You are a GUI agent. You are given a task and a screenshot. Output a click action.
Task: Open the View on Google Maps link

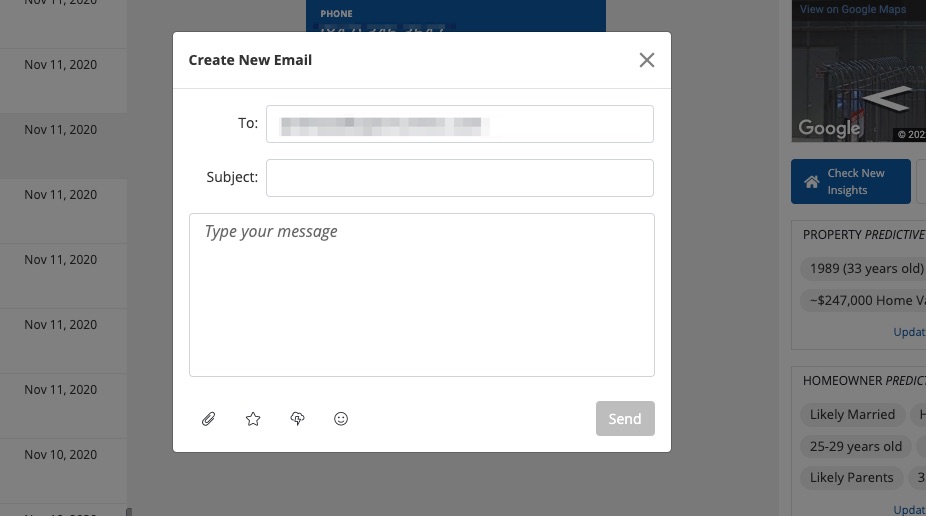pyautogui.click(x=853, y=9)
